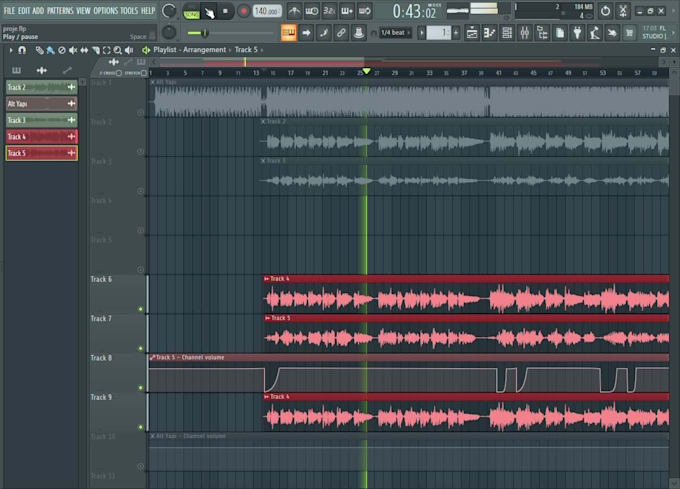The height and width of the screenshot is (489, 680).
Task: Toggle the playlist magnet snap icon
Action: [x=22, y=50]
